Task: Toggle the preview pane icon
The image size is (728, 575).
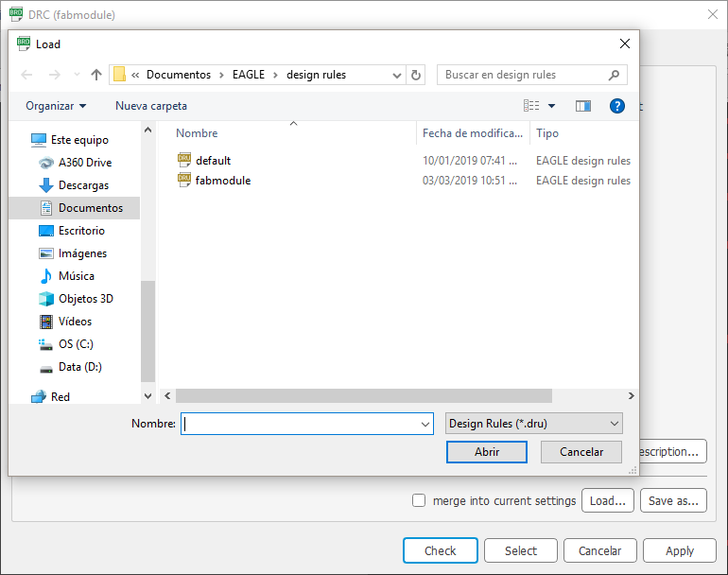Action: 583,106
